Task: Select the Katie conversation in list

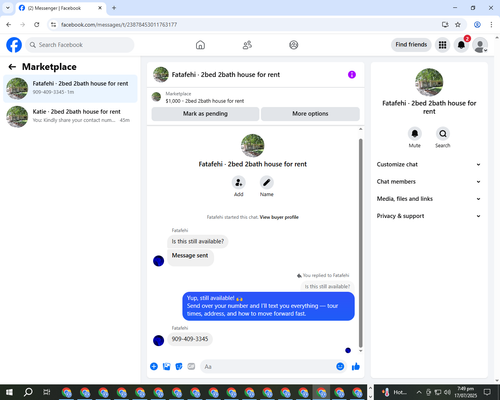Action: click(70, 116)
